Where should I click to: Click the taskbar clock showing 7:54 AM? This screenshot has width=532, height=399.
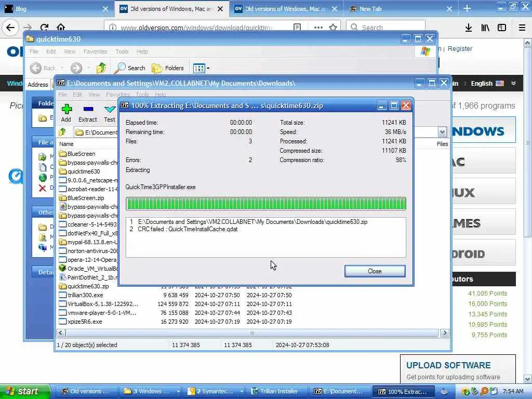[x=513, y=391]
